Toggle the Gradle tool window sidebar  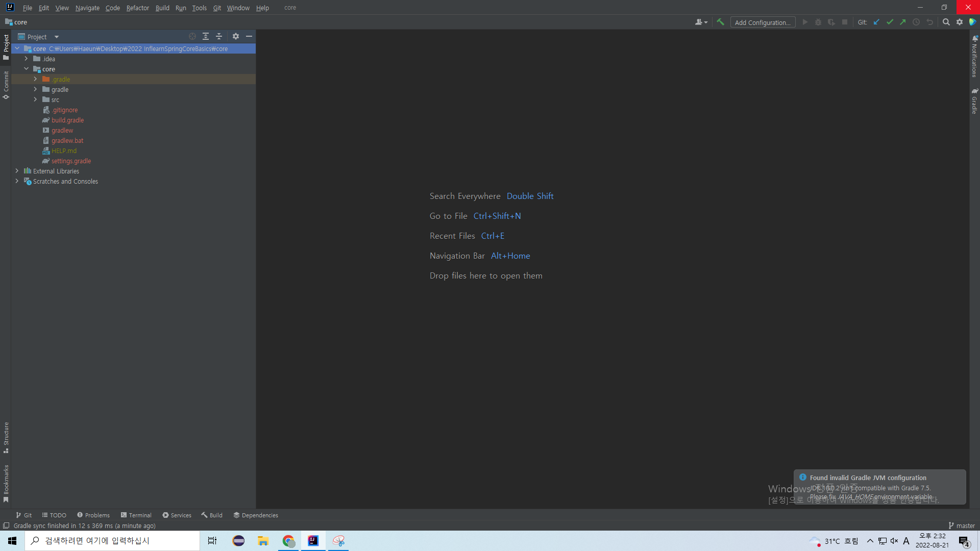tap(974, 101)
